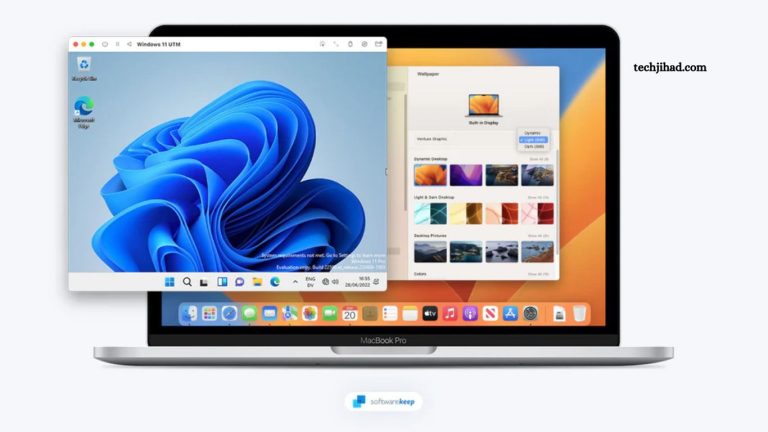Open Photos from the macOS Dock
Screen dimensions: 768x432
(x=310, y=313)
